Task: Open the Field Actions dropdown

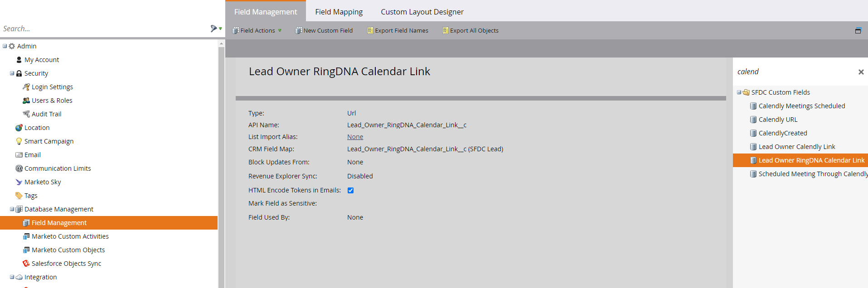Action: 257,31
